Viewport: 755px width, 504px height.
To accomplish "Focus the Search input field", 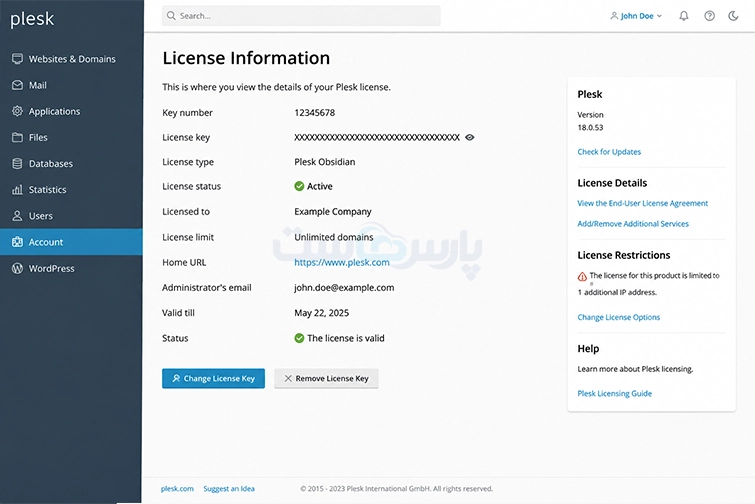I will tap(301, 16).
